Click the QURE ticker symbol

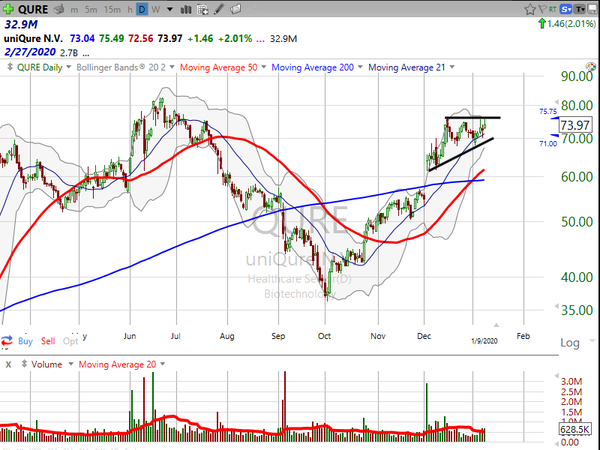(x=33, y=9)
